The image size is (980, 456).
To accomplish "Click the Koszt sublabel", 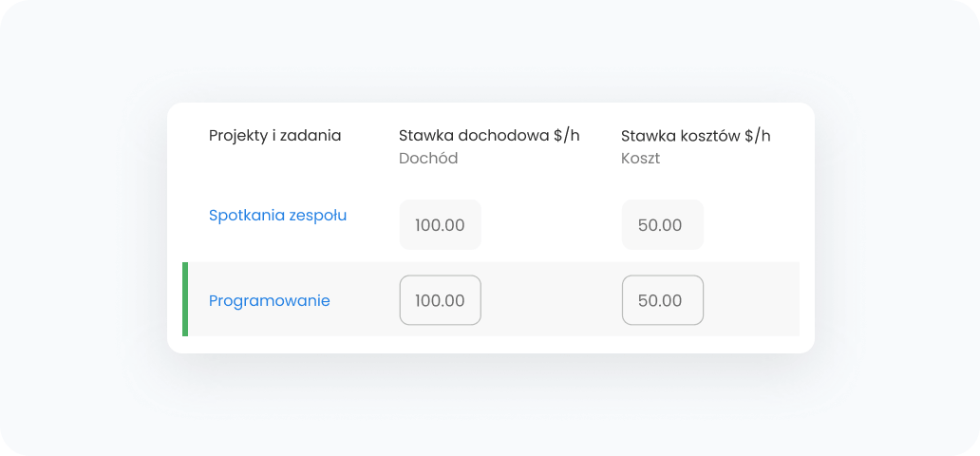I will click(x=640, y=159).
